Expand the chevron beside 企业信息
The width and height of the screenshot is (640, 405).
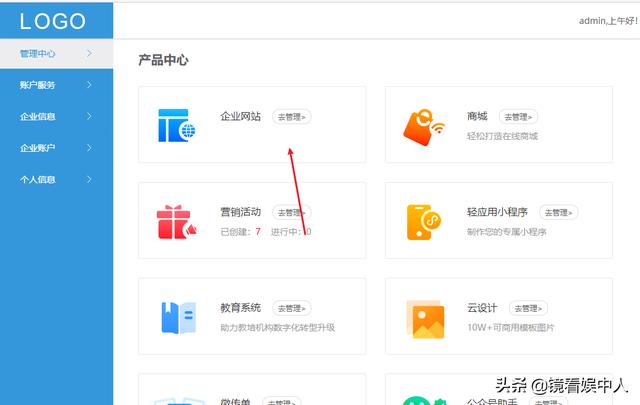click(x=89, y=116)
